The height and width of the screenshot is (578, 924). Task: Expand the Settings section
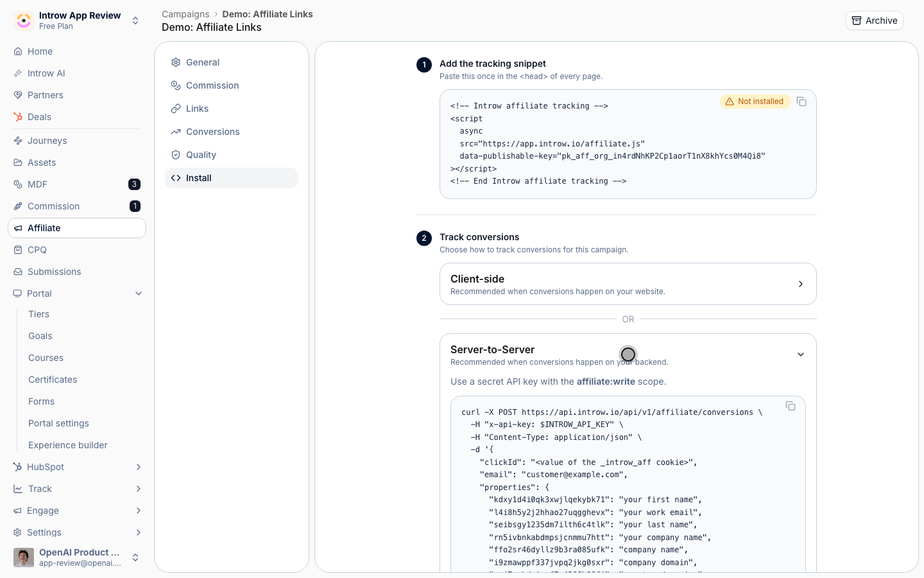pos(139,532)
